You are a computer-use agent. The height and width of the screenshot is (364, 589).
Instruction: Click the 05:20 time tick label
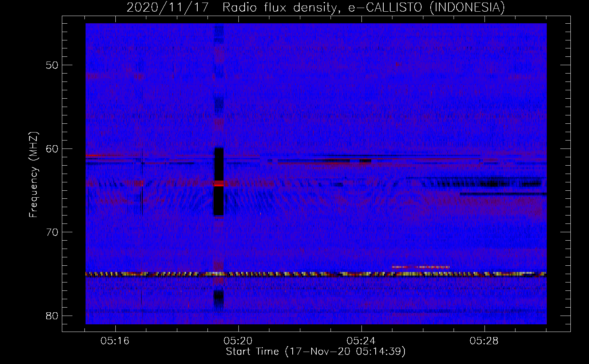238,341
